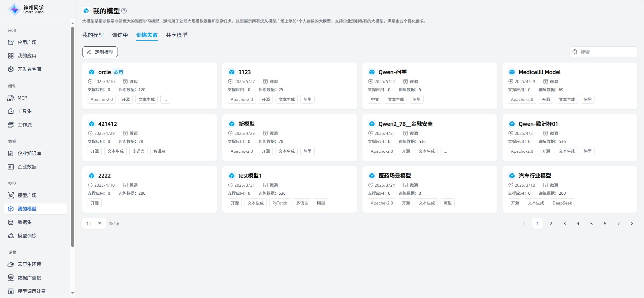This screenshot has width=644, height=298.
Task: Expand the hidden tags on orcle card
Action: coord(165,100)
